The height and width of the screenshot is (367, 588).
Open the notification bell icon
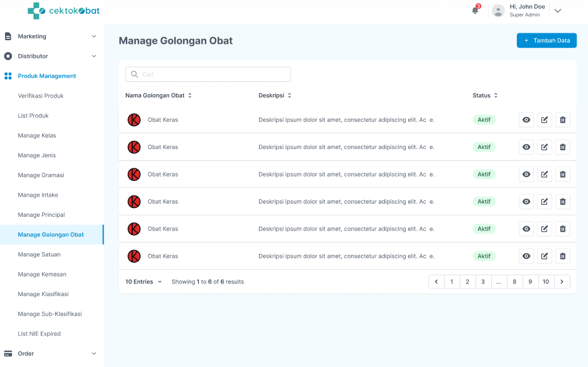(x=475, y=11)
